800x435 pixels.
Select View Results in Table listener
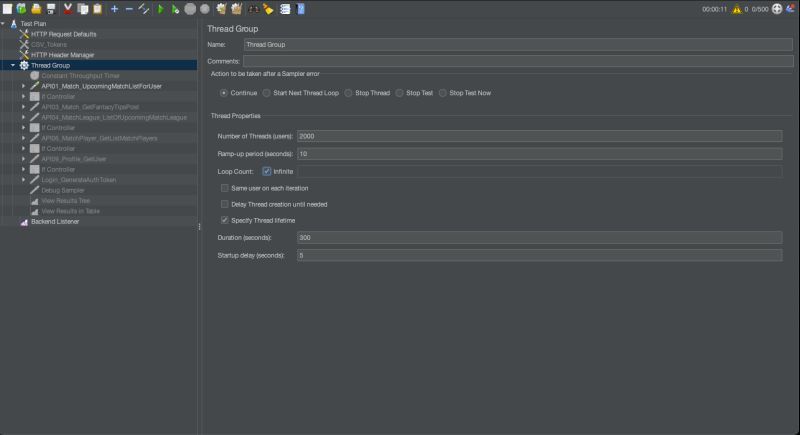pyautogui.click(x=70, y=211)
